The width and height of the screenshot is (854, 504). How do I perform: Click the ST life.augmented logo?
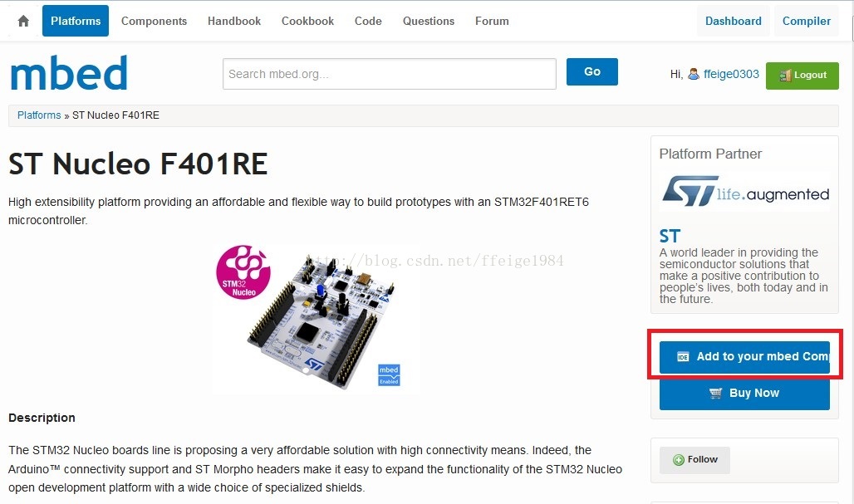click(745, 192)
